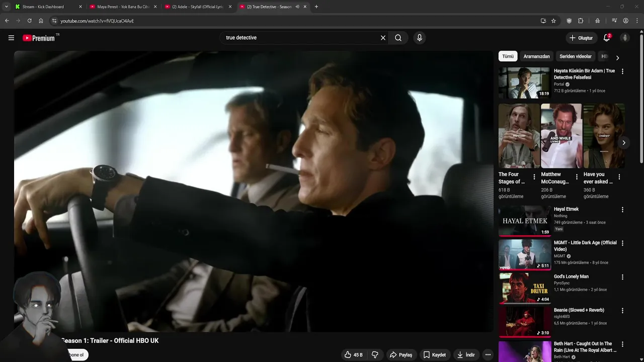Bookmark this page with star icon
The height and width of the screenshot is (362, 644).
(553, 21)
